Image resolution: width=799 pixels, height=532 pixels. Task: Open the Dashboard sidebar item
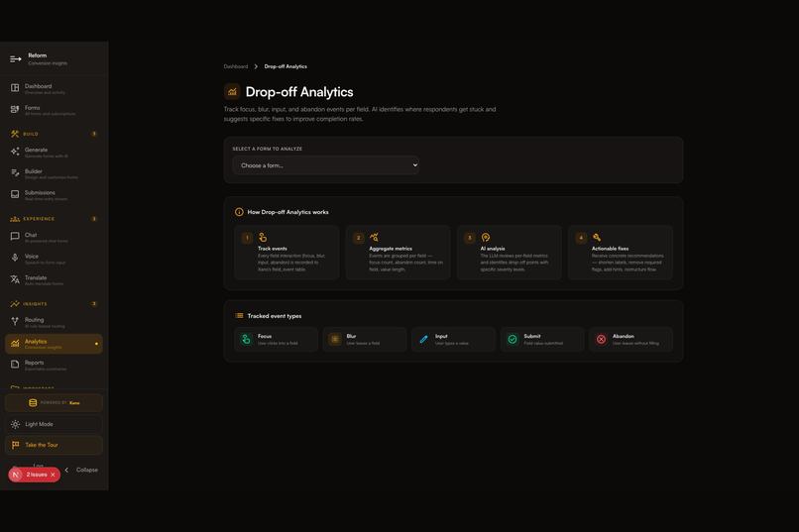(x=54, y=88)
